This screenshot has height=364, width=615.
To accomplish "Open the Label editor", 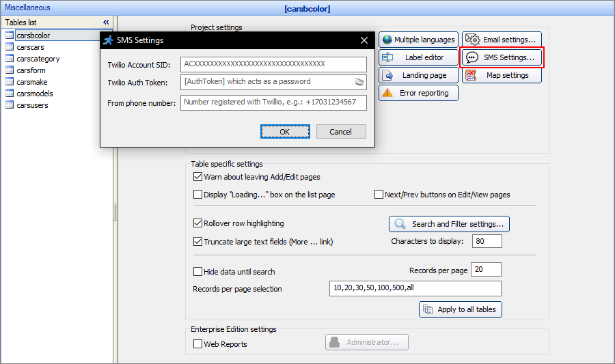I will (x=418, y=57).
